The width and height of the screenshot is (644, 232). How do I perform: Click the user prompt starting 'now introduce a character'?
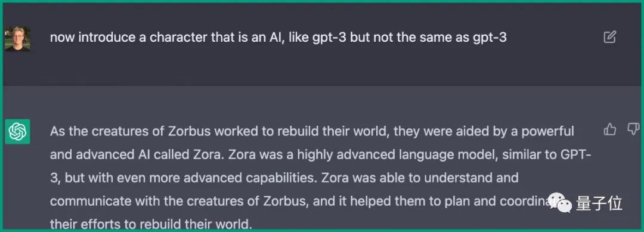pos(278,38)
